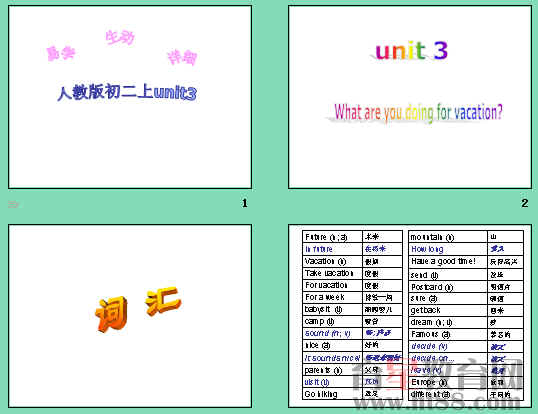Image resolution: width=538 pixels, height=414 pixels.
Task: Click the 'Vacation' cell in the left table
Action: [332, 261]
